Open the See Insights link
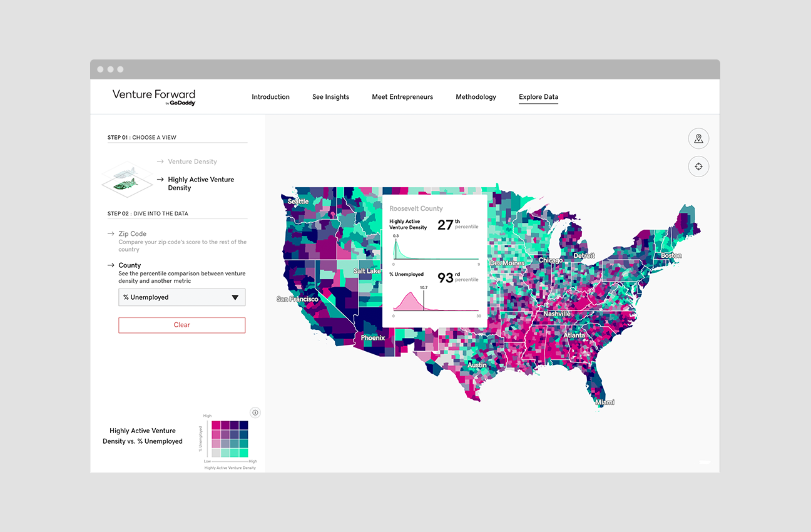 point(330,97)
